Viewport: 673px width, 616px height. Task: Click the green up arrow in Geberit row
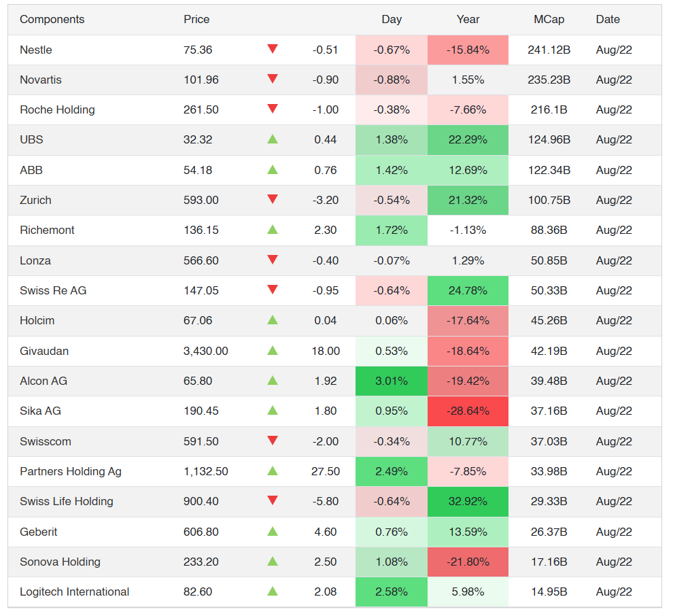(273, 532)
